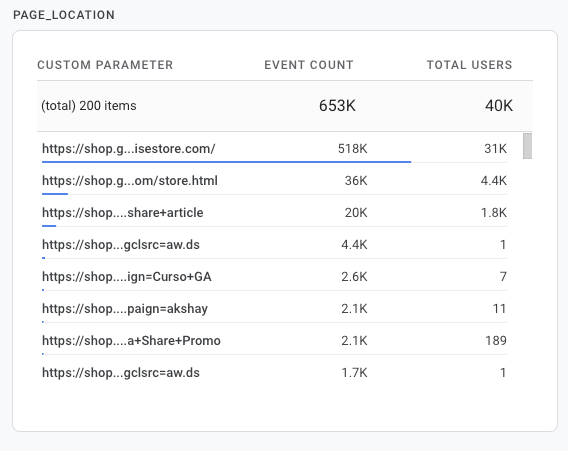Select the om/store.html page location row
This screenshot has width=568, height=451.
274,180
